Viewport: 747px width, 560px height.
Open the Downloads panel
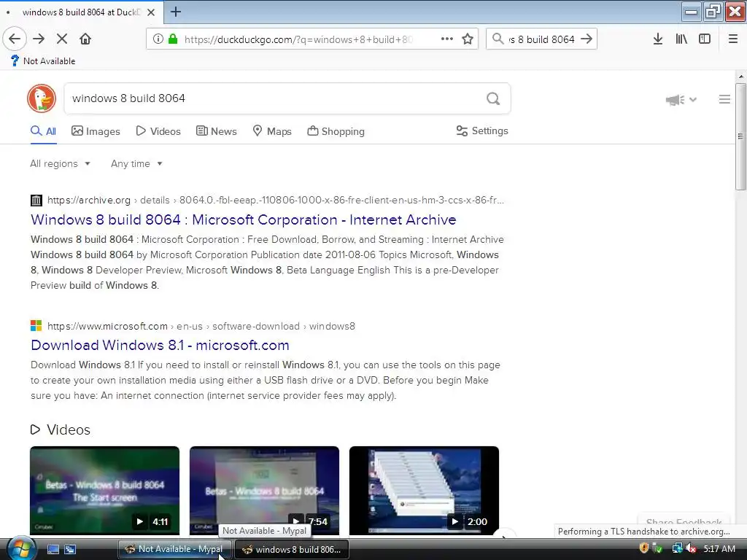[658, 39]
